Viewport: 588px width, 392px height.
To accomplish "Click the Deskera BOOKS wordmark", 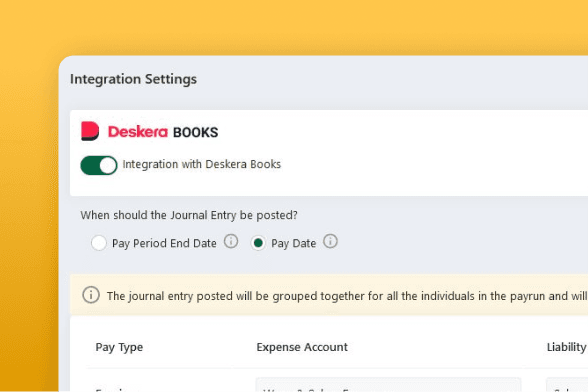I will pos(163,132).
